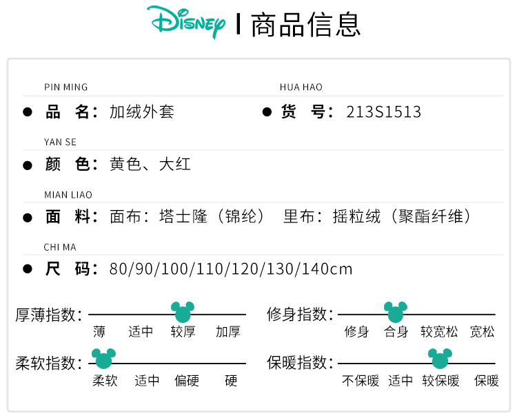This screenshot has width=517, height=420.
Task: Click the 硬 scale label at the end
Action: (x=231, y=381)
